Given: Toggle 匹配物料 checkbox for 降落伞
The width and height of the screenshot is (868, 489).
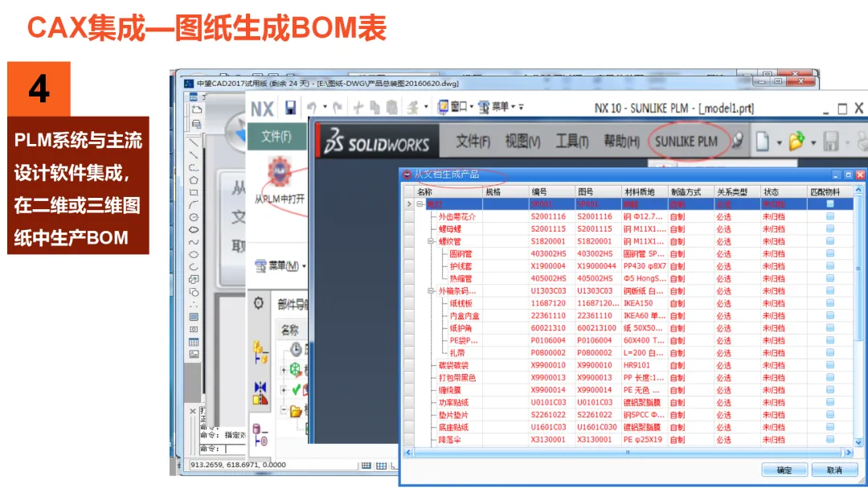Looking at the screenshot, I should (829, 439).
